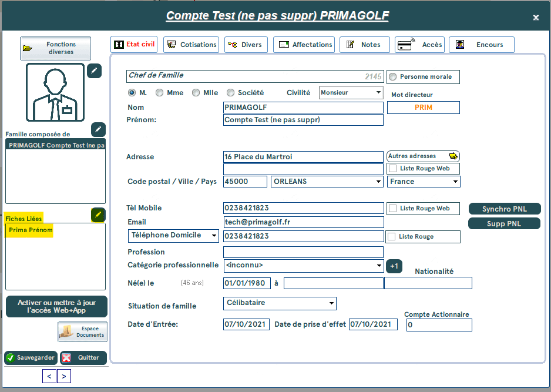
Task: Open the Fonctions diverses folder button
Action: click(56, 48)
